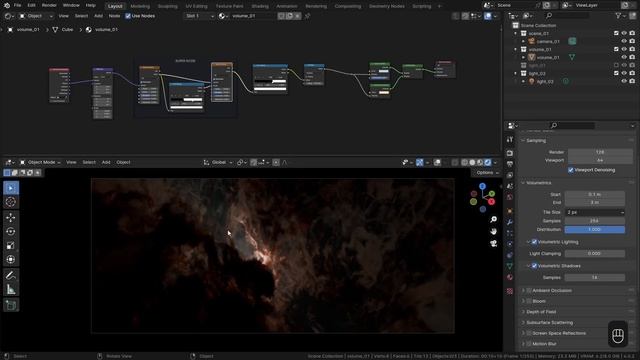Select the Add Cube tool
640x360 pixels.
pos(11,305)
